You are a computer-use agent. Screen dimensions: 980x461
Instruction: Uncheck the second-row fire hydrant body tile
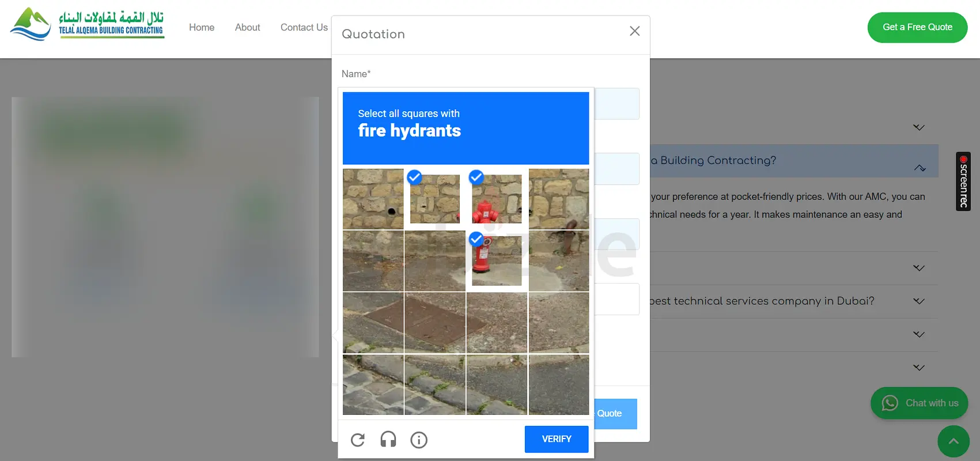click(497, 261)
